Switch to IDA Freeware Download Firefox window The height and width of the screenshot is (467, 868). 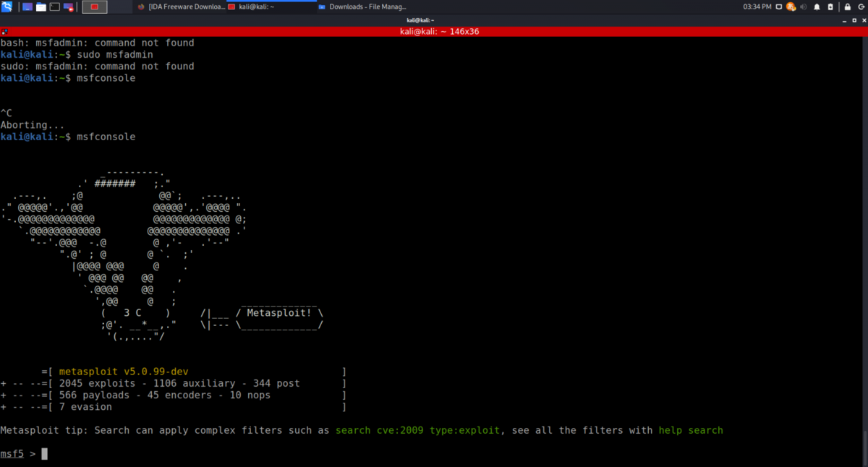(x=182, y=7)
